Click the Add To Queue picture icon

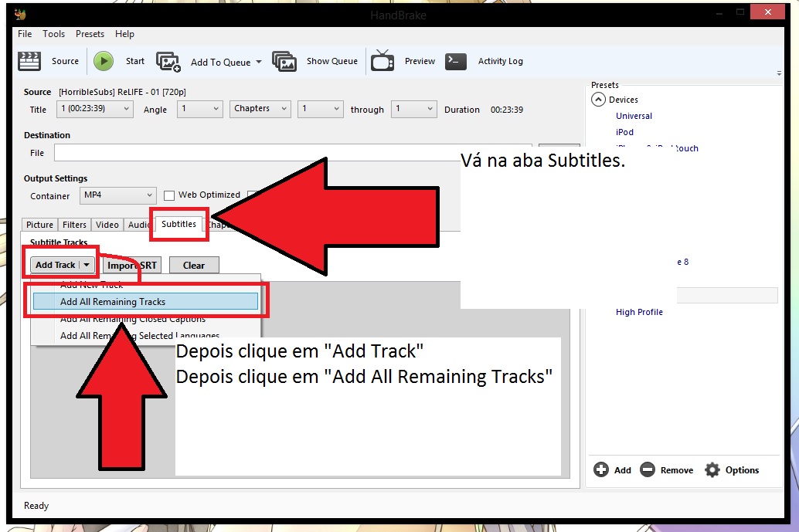[x=168, y=62]
